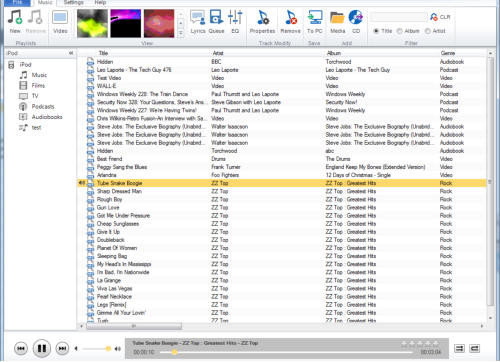The image size is (500, 362).
Task: Set the star rating for current track
Action: [x=419, y=343]
